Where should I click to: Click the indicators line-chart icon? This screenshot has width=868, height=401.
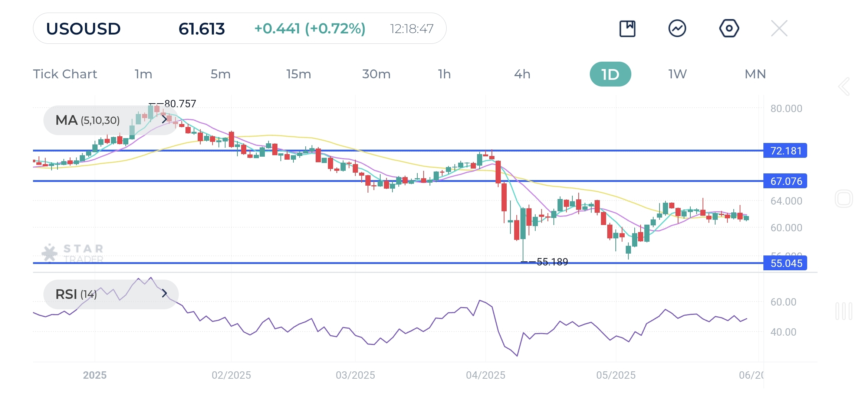[x=678, y=28]
